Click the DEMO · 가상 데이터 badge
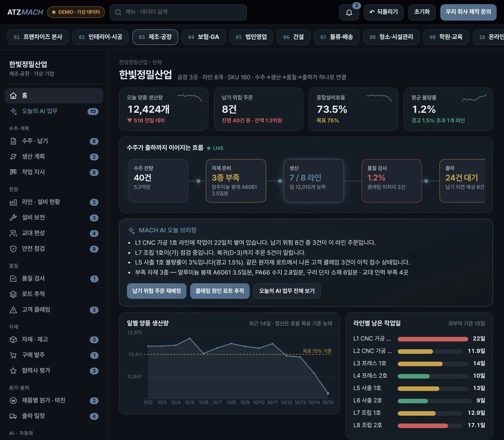The width and height of the screenshot is (504, 440). coord(76,12)
